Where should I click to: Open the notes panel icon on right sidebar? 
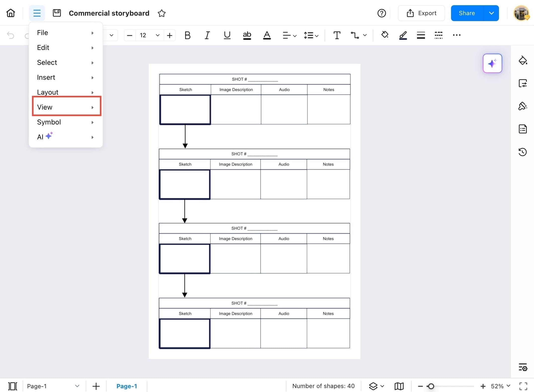[523, 129]
